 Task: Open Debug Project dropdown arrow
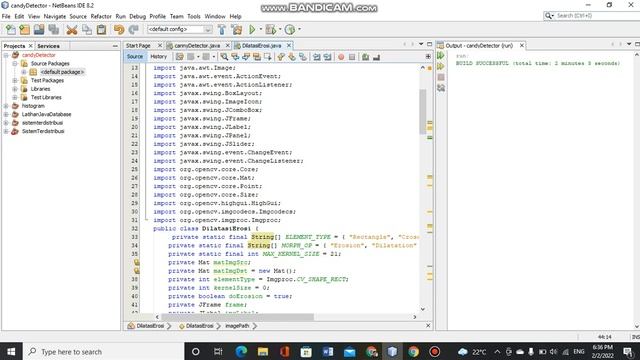[280, 29]
